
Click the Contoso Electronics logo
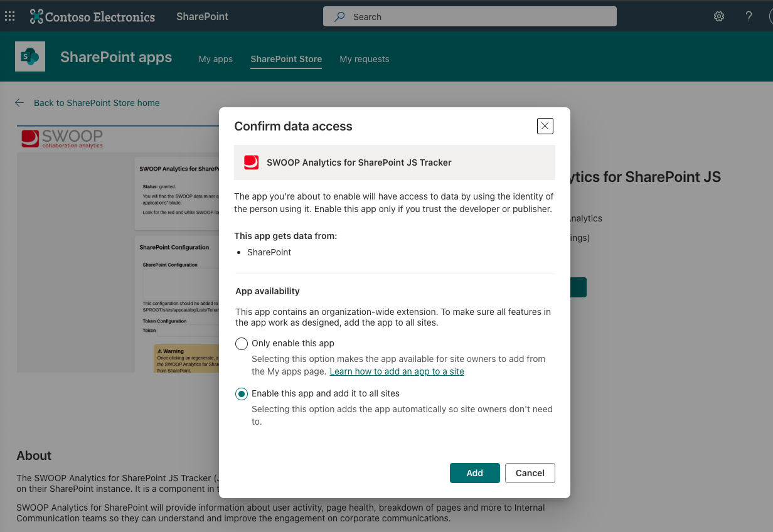click(92, 16)
